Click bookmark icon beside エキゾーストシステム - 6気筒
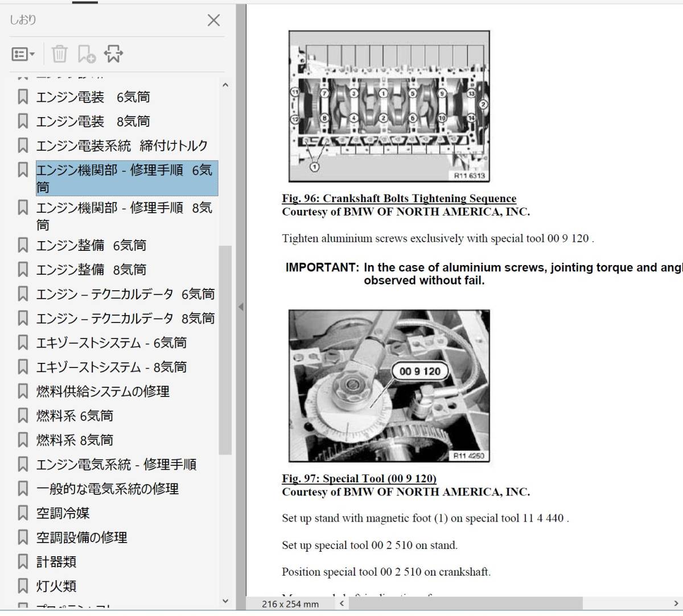The width and height of the screenshot is (683, 616). click(x=23, y=343)
